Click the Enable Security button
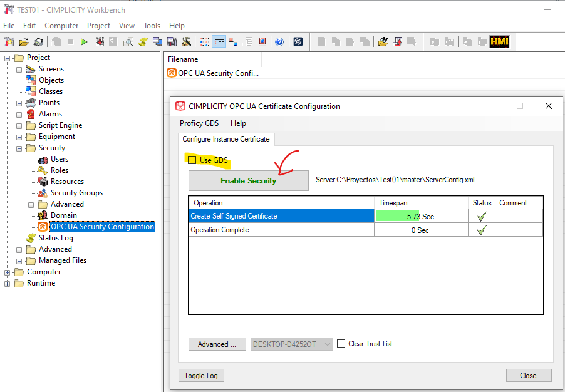 coord(249,180)
